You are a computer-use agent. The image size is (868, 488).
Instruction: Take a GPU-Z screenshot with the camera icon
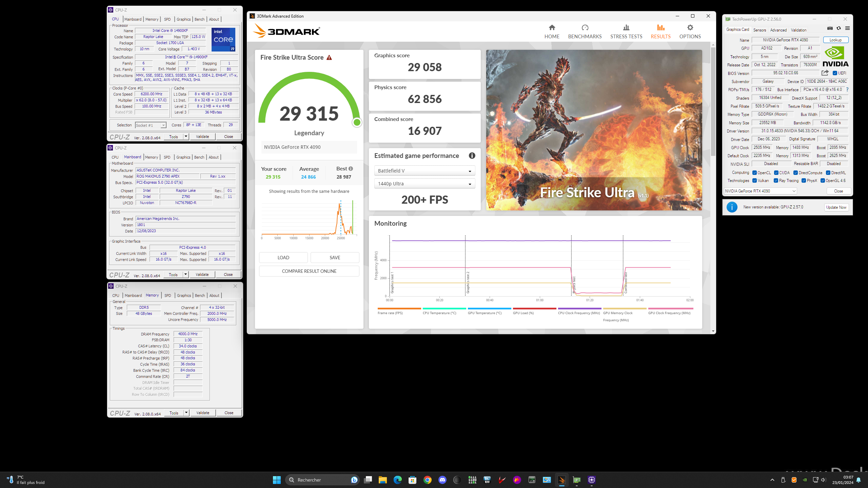point(830,28)
